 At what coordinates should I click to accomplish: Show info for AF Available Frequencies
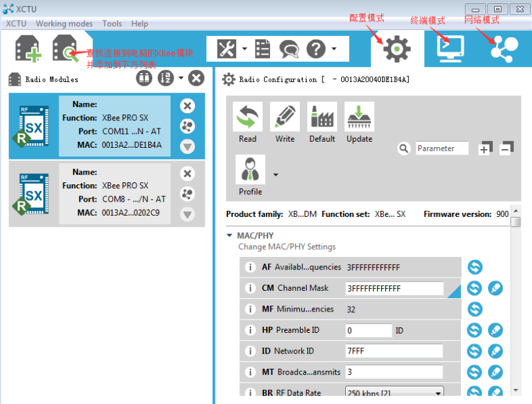click(251, 267)
